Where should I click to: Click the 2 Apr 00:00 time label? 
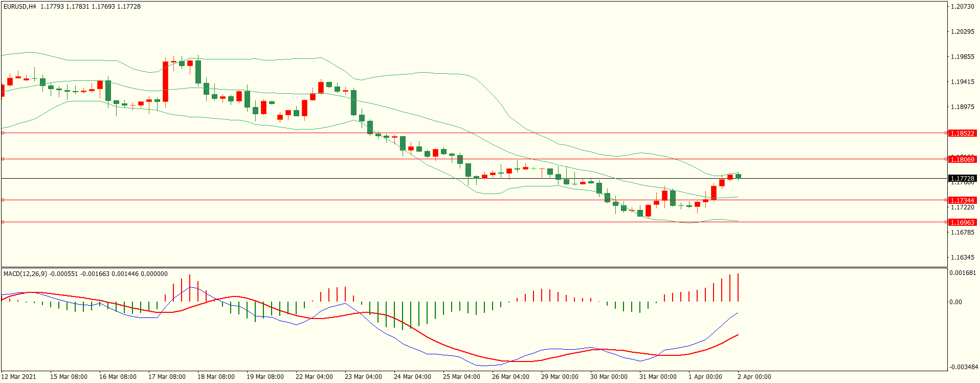click(754, 377)
